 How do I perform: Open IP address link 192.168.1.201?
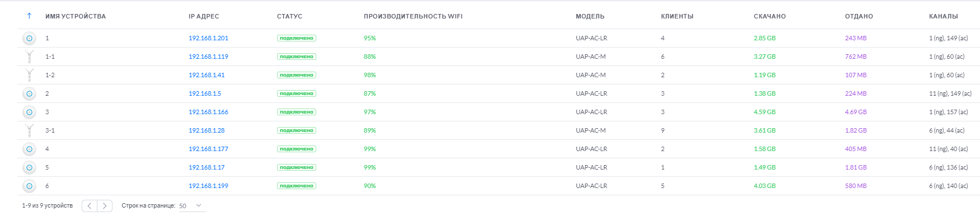(x=208, y=38)
